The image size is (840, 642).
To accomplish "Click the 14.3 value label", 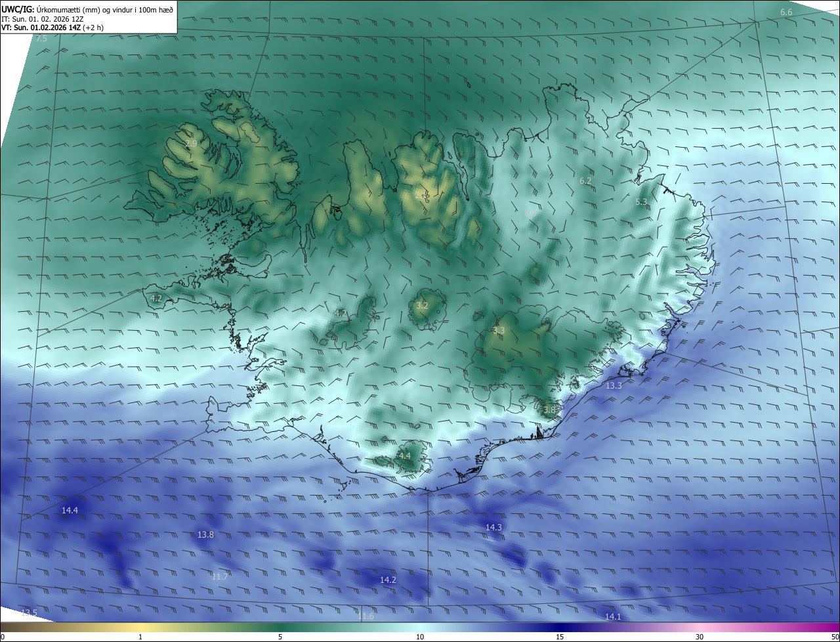I will pos(493,527).
